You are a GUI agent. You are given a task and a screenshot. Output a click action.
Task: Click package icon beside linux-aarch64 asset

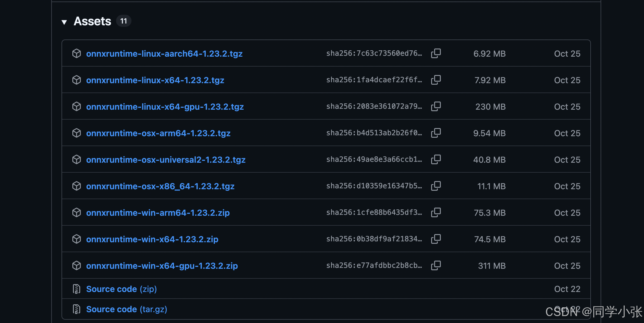[77, 53]
